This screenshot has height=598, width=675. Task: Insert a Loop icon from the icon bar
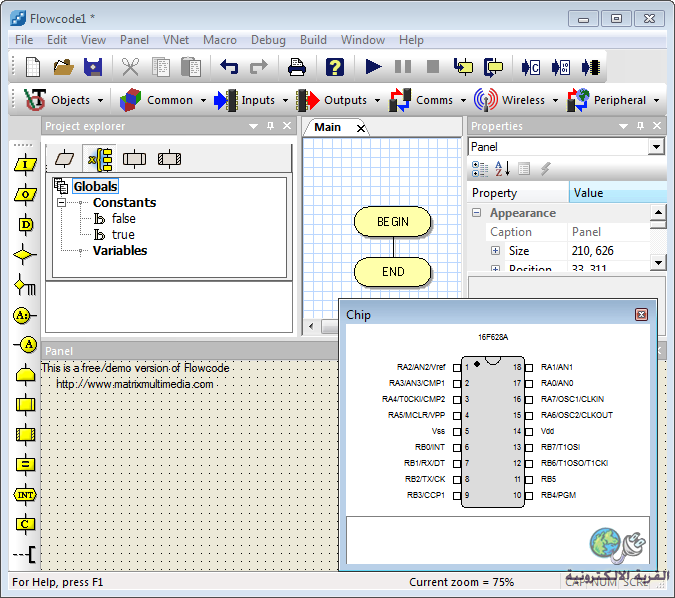(25, 375)
